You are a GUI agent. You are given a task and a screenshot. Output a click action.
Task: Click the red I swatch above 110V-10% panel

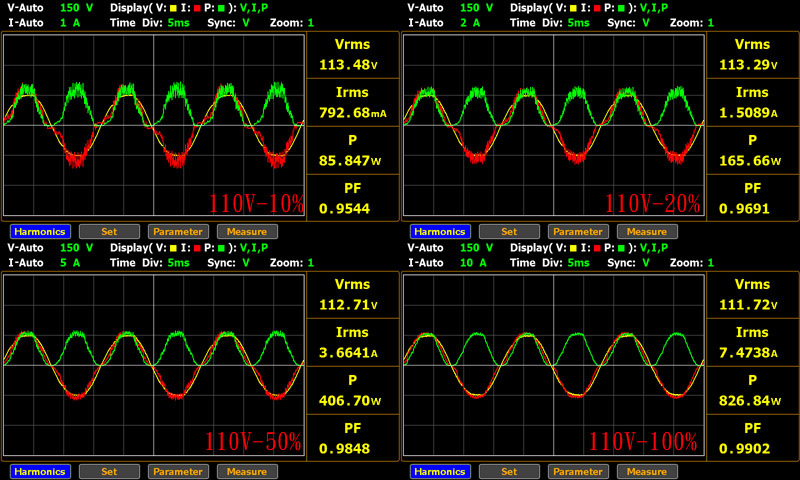point(197,8)
